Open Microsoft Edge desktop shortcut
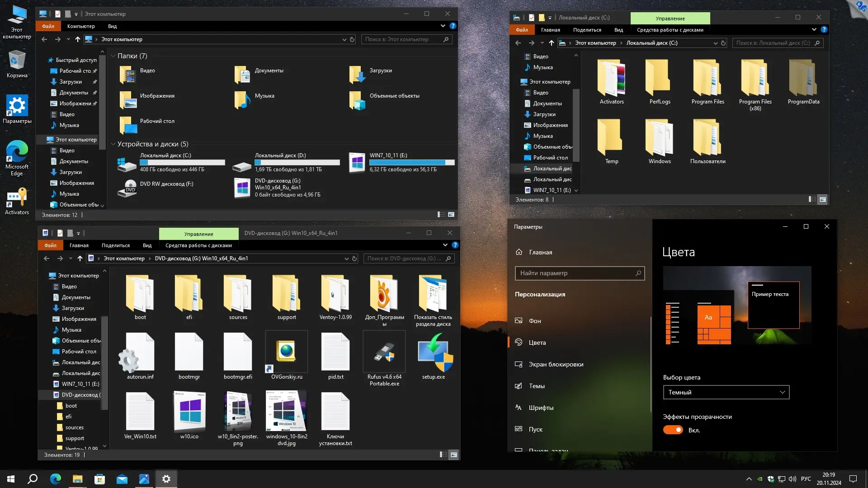 click(17, 152)
